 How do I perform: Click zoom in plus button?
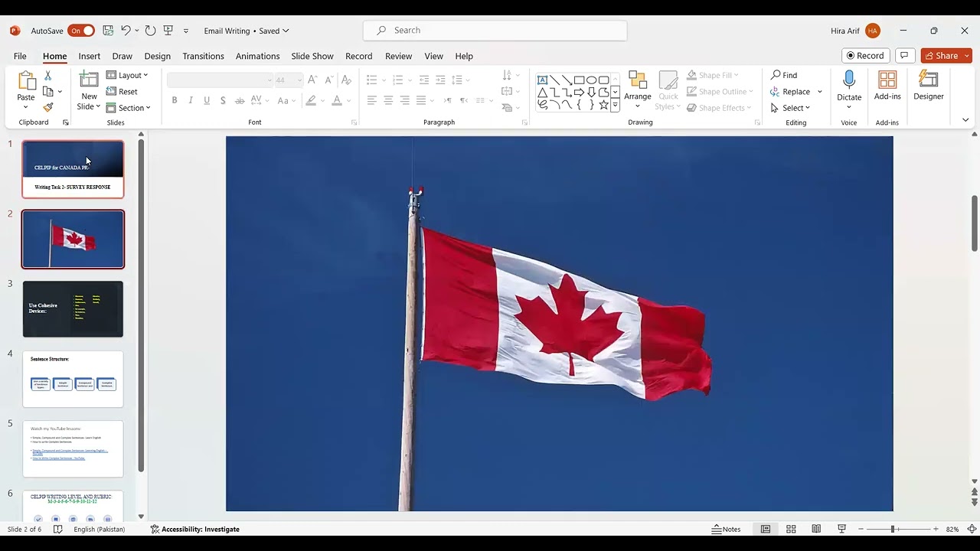[936, 529]
